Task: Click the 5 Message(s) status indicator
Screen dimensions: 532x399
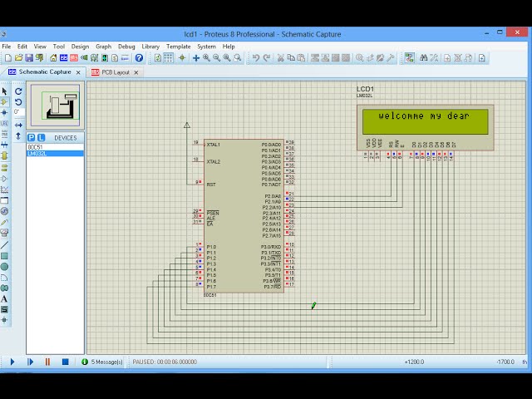Action: click(x=102, y=362)
